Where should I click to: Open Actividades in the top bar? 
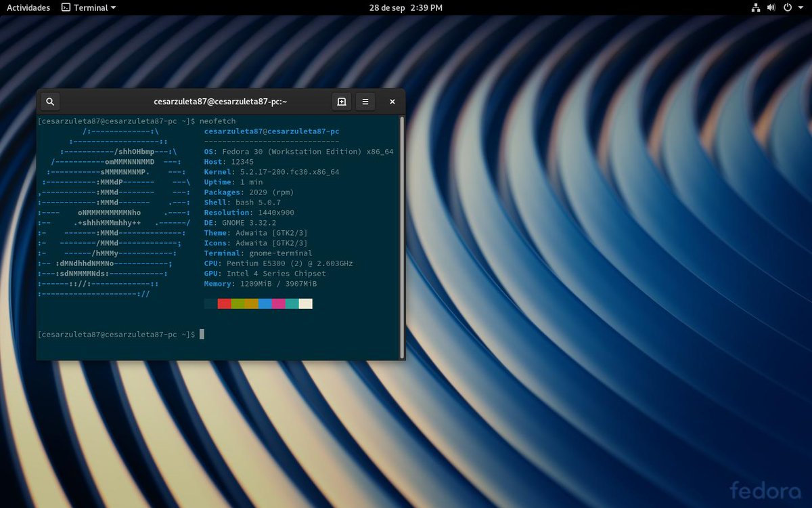[x=27, y=7]
